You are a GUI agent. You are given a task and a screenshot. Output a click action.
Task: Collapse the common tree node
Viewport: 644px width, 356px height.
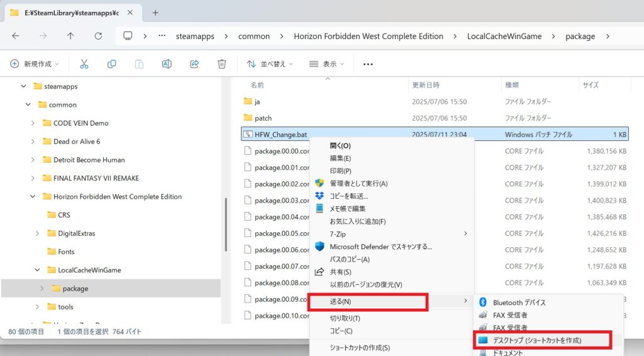pos(28,104)
